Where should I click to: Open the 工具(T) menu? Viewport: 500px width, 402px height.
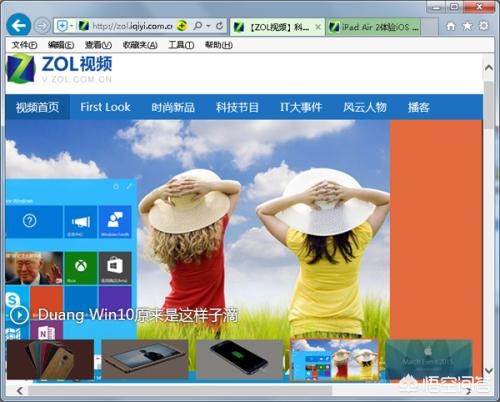coord(181,45)
